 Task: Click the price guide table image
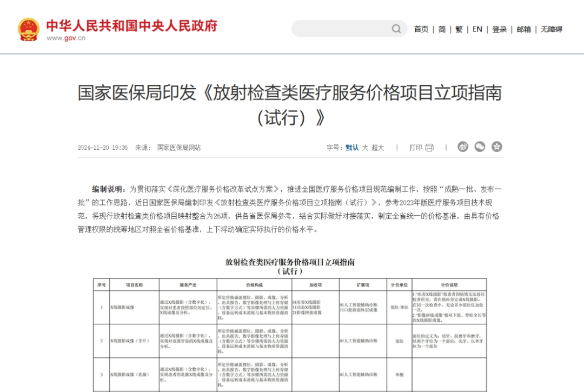(x=290, y=324)
